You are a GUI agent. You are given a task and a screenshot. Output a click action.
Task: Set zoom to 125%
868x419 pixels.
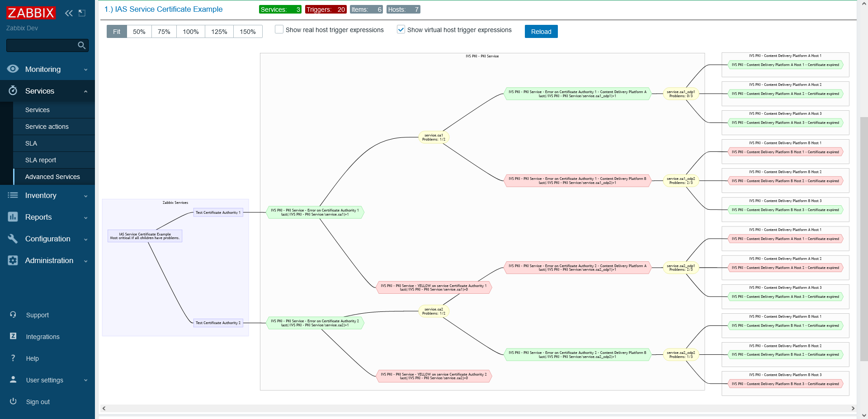point(219,32)
